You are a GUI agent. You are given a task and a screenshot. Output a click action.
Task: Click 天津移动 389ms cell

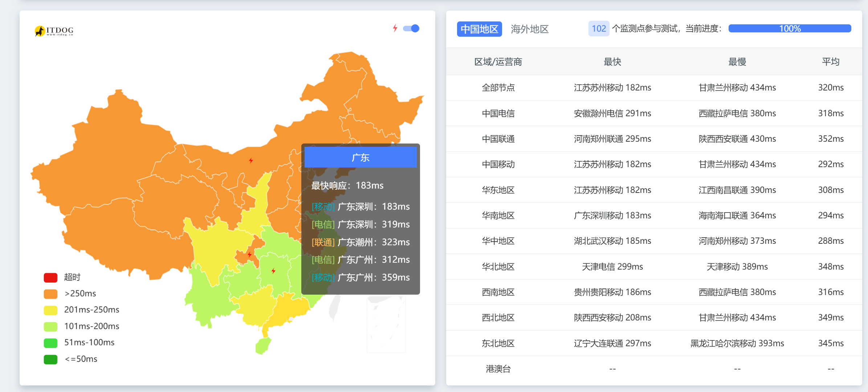(737, 267)
